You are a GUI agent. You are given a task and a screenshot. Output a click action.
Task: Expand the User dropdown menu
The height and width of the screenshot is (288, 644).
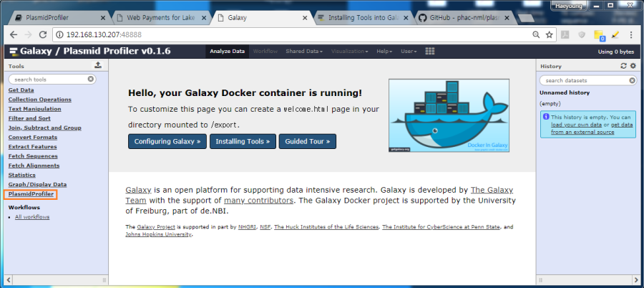pos(409,52)
